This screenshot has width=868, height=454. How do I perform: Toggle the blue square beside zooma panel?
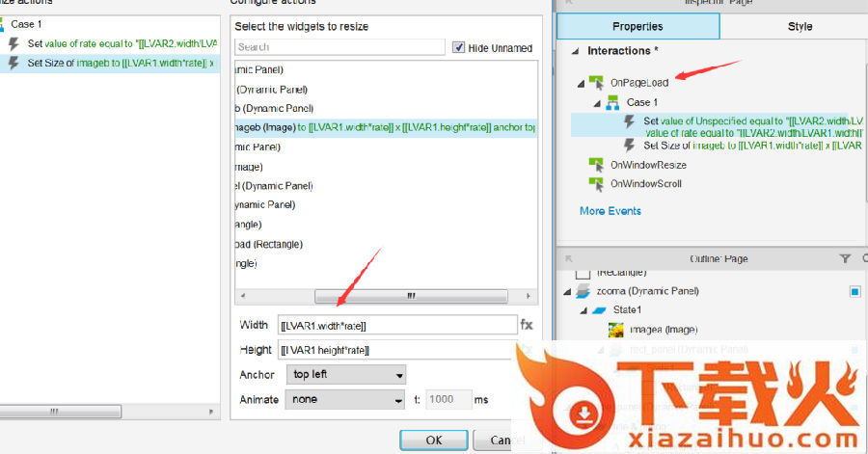[854, 291]
